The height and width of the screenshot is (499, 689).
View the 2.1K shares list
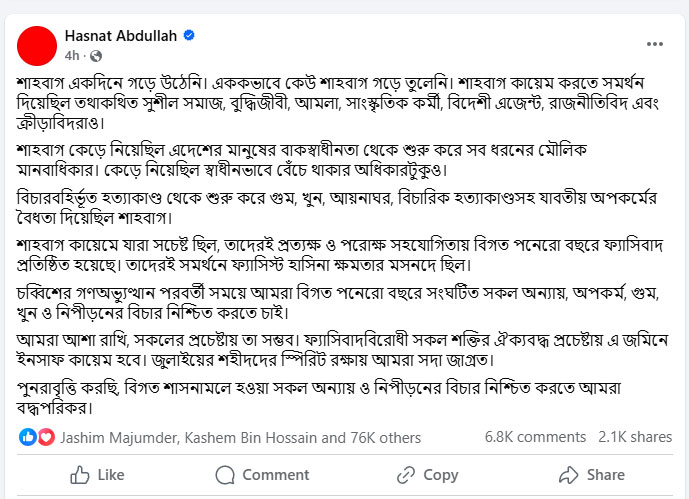635,437
